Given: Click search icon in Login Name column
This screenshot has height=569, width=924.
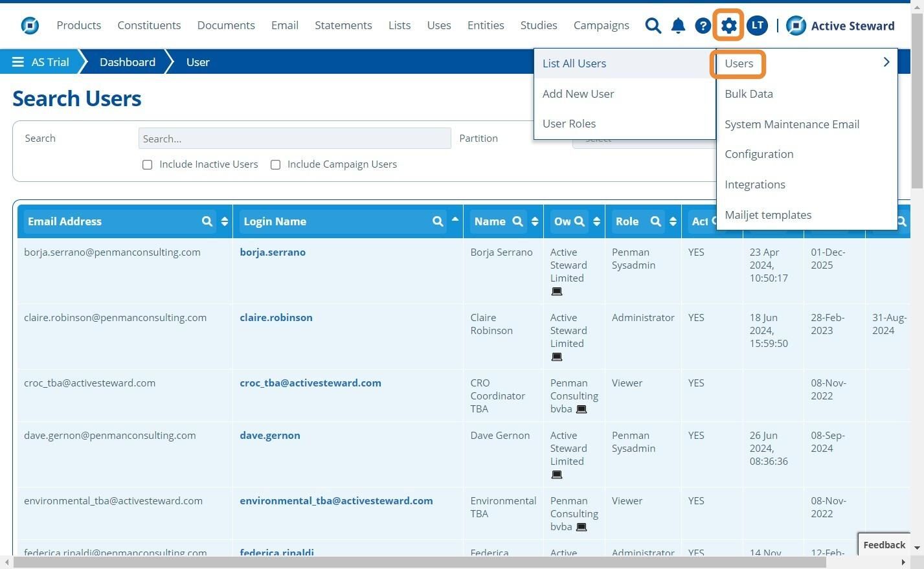Looking at the screenshot, I should coord(438,221).
